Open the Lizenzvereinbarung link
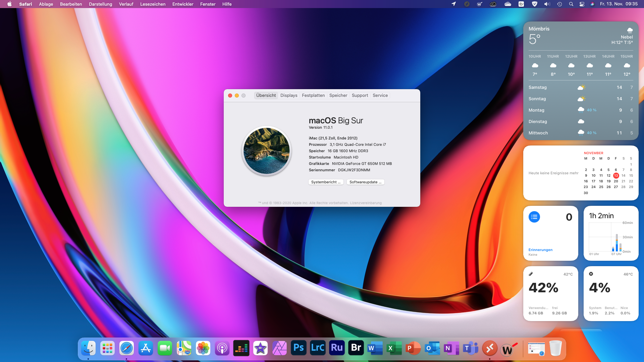 pyautogui.click(x=366, y=203)
